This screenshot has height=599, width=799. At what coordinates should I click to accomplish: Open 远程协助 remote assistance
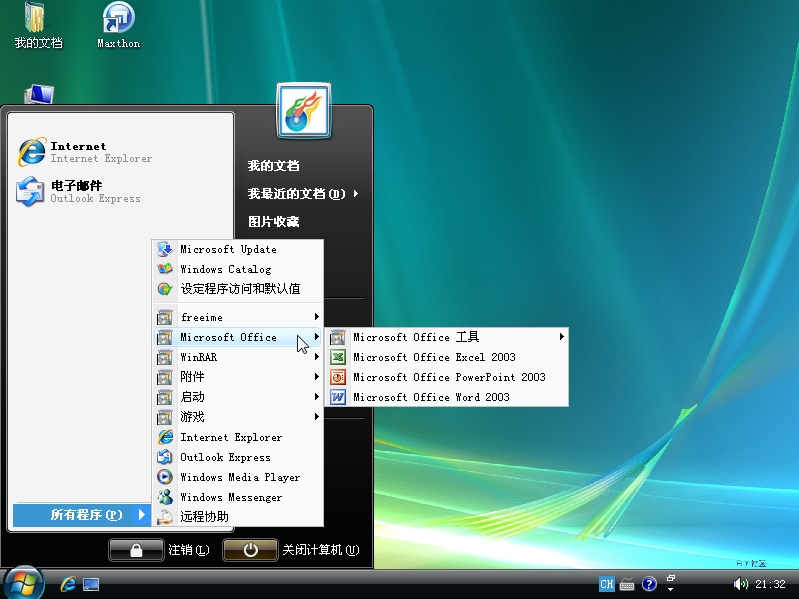[238, 516]
